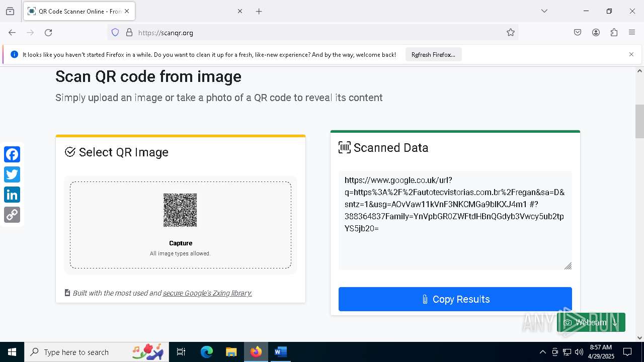Click Refresh Firefox button
Screen dimensions: 644x362
tap(433, 55)
